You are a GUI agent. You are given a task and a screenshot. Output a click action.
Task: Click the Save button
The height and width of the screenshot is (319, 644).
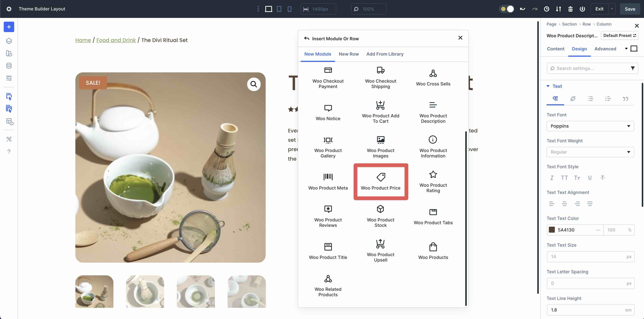pos(630,9)
